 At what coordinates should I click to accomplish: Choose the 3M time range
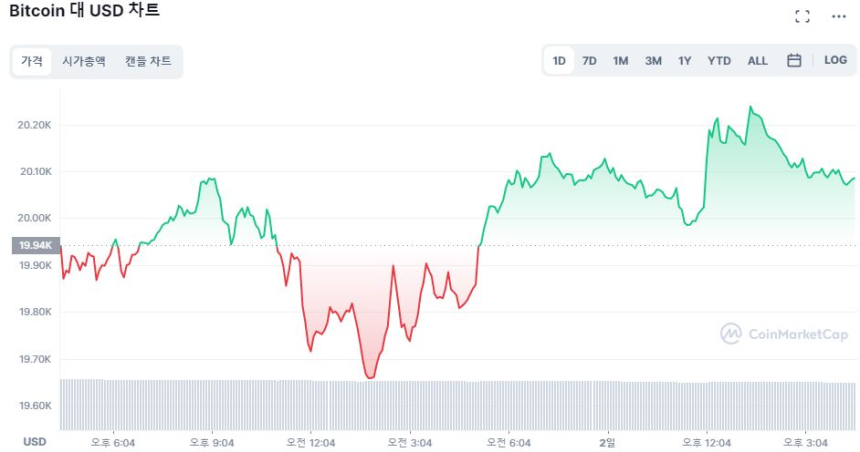[653, 61]
